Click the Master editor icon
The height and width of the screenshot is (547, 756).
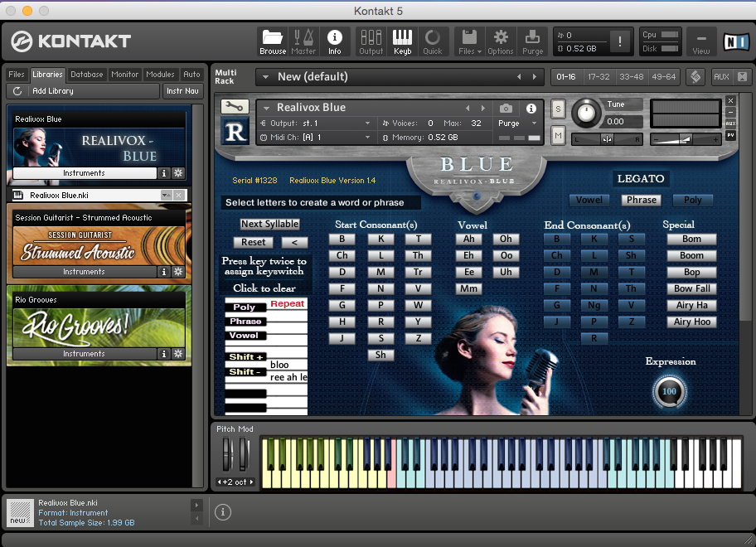click(x=303, y=41)
